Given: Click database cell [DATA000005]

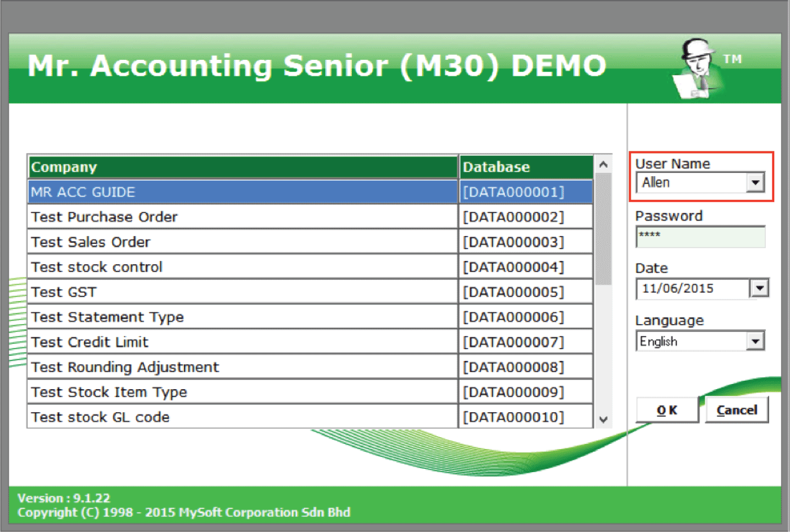Looking at the screenshot, I should tap(526, 292).
